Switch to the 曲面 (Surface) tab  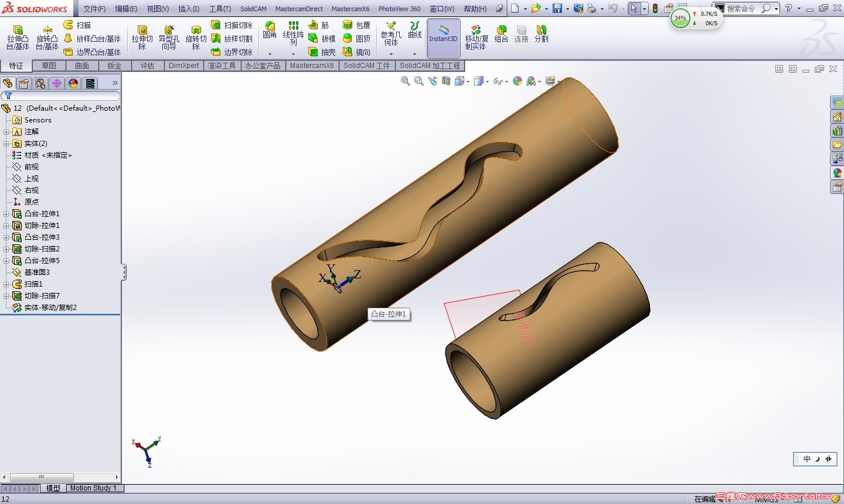(x=82, y=66)
